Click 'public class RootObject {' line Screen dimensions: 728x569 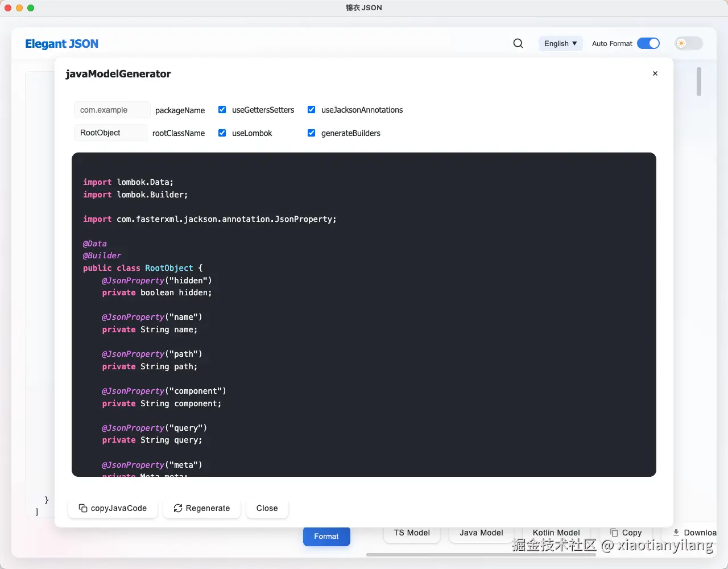[143, 268]
